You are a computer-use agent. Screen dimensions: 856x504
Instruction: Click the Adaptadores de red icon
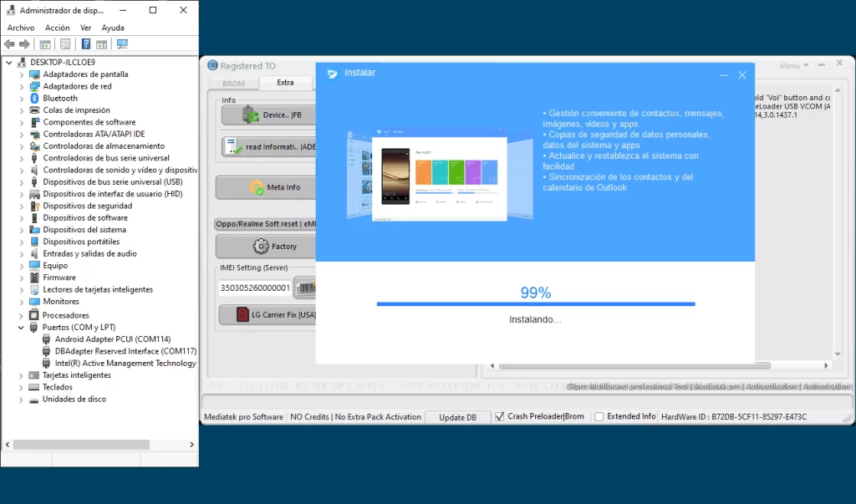point(34,86)
